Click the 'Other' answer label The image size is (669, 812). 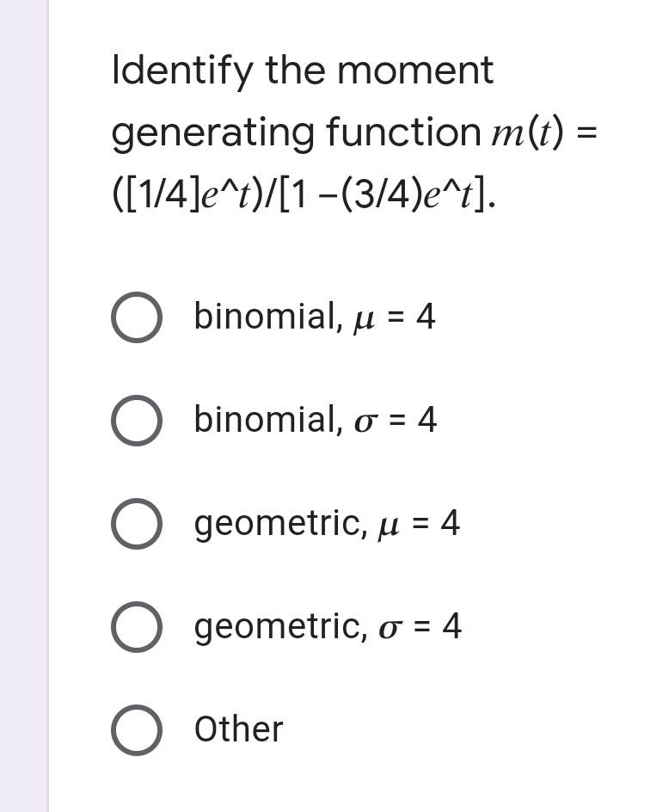coord(238,730)
